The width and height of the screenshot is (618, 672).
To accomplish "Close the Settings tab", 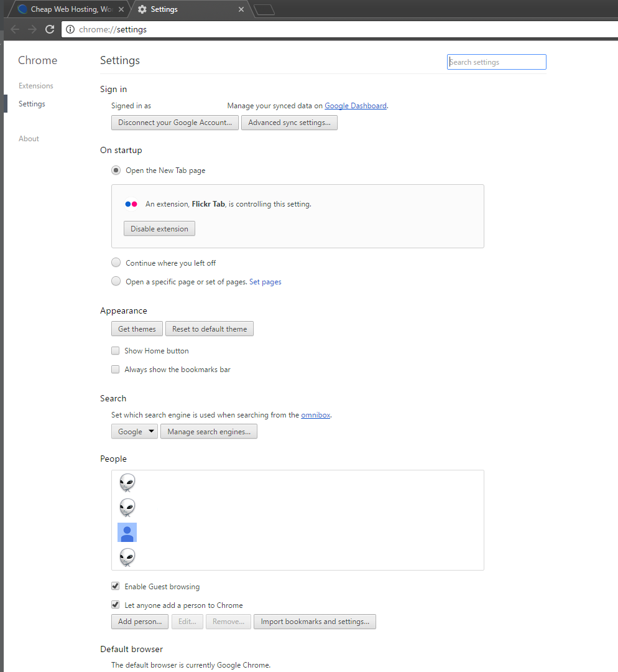I will pyautogui.click(x=241, y=9).
